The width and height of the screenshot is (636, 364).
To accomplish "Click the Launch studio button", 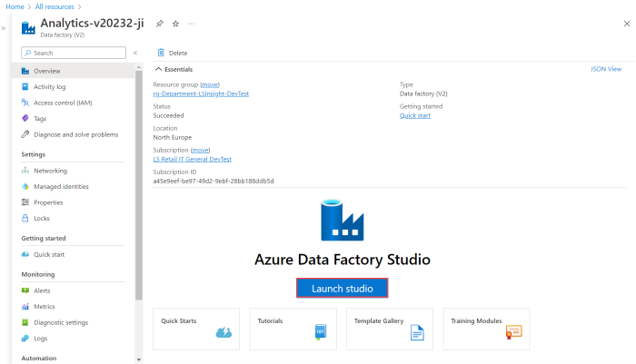I will (342, 288).
